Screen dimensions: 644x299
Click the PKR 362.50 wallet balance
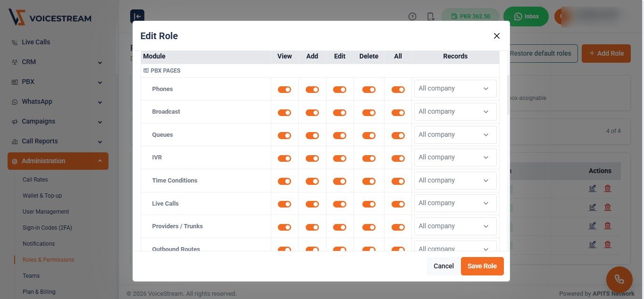470,17
